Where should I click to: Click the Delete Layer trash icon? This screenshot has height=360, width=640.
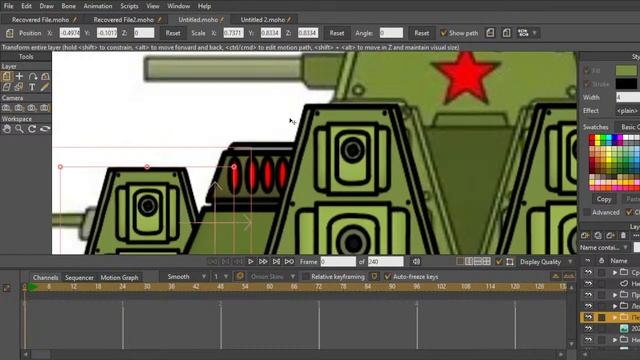coord(623,236)
